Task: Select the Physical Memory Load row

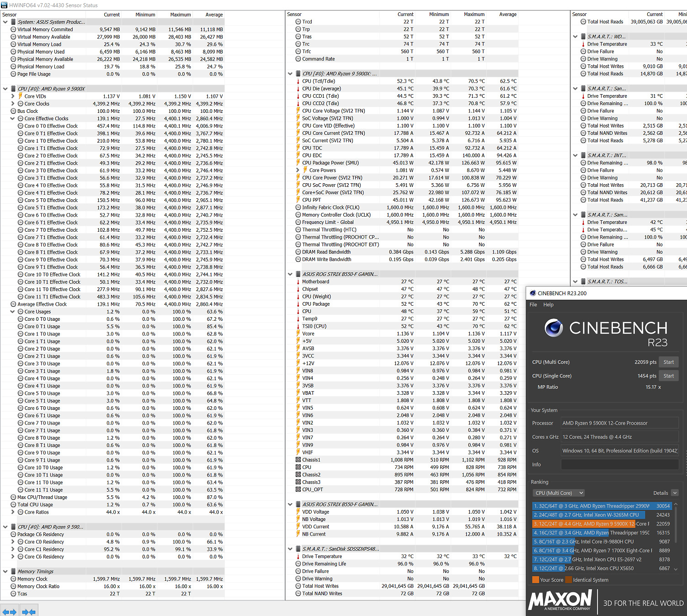Action: point(112,67)
